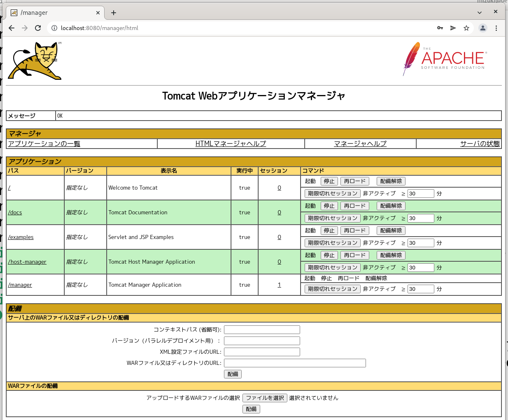The height and width of the screenshot is (420, 508).
Task: Reload (再ロード) the root / application
Action: (355, 181)
